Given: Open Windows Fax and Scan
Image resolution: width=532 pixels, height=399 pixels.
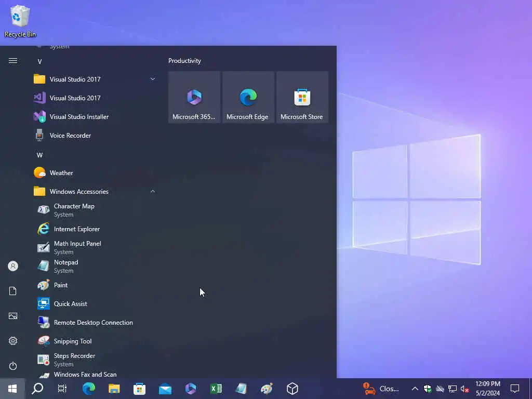Looking at the screenshot, I should [95, 374].
